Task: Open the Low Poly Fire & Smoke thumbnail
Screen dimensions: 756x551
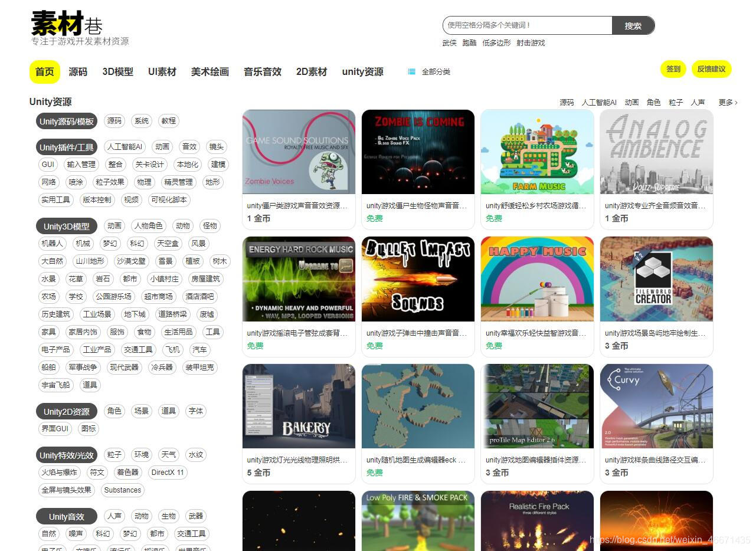Action: point(418,522)
